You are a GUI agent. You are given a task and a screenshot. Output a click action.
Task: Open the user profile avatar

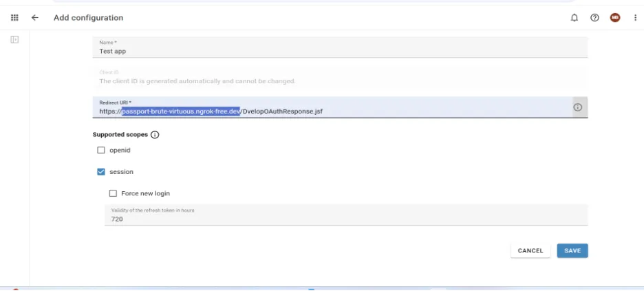(615, 18)
